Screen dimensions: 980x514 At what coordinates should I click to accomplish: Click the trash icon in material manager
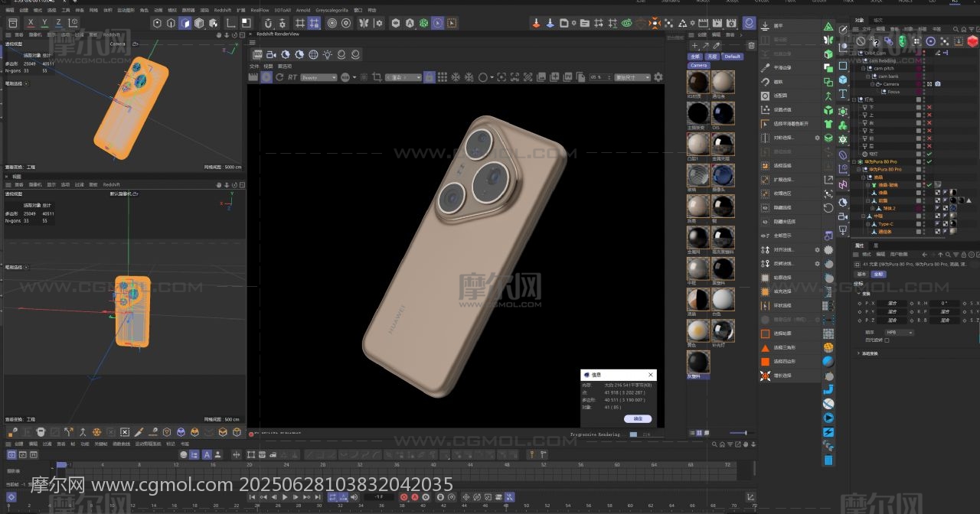click(751, 46)
